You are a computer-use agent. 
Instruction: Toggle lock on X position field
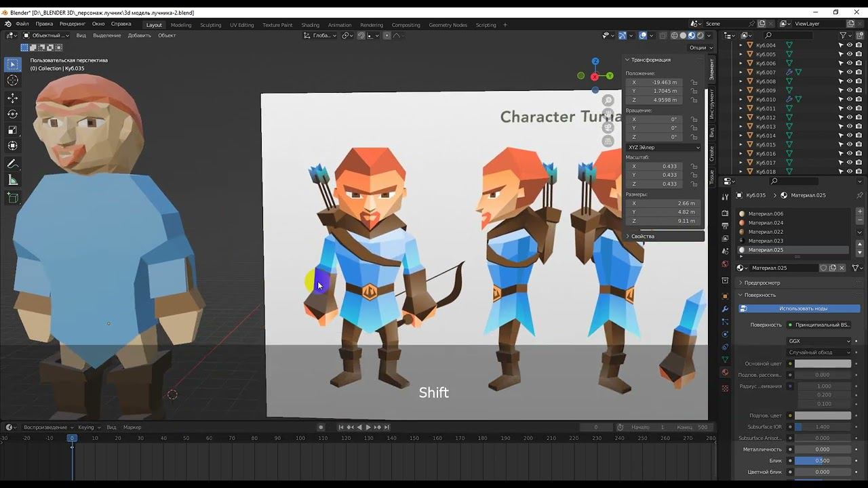[694, 83]
